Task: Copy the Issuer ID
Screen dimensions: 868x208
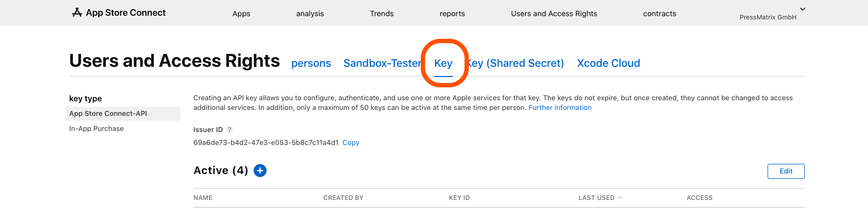Action: click(351, 143)
